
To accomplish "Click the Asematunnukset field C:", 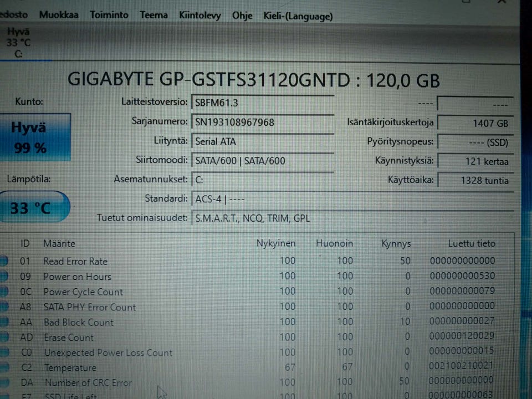I will (x=263, y=180).
